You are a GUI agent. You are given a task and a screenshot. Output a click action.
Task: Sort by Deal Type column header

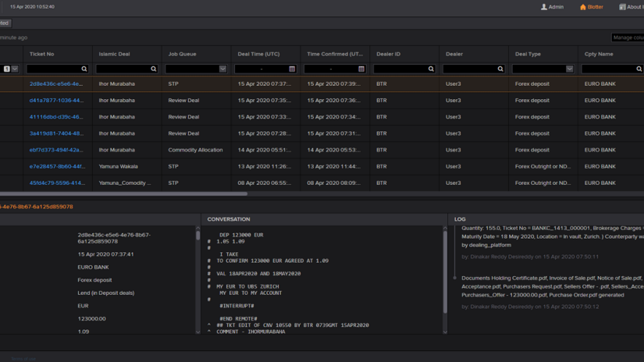(x=528, y=54)
